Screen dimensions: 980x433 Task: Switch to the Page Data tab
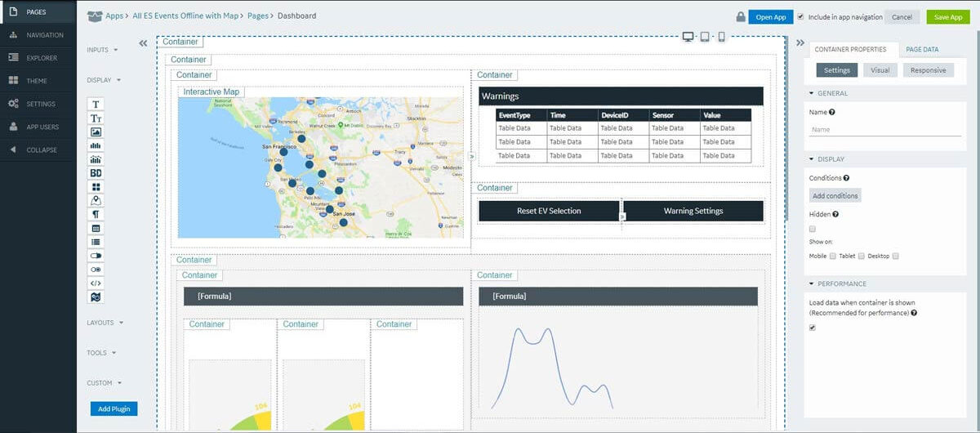(922, 49)
